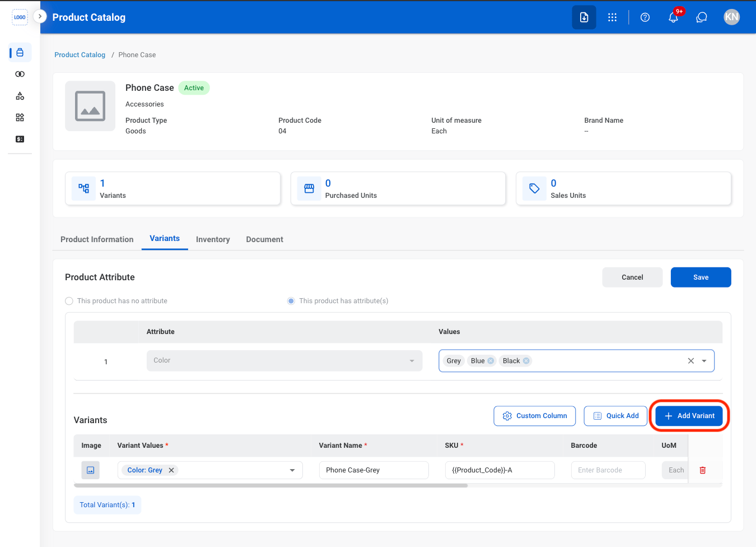Expand the sidebar with chevron arrow

40,16
